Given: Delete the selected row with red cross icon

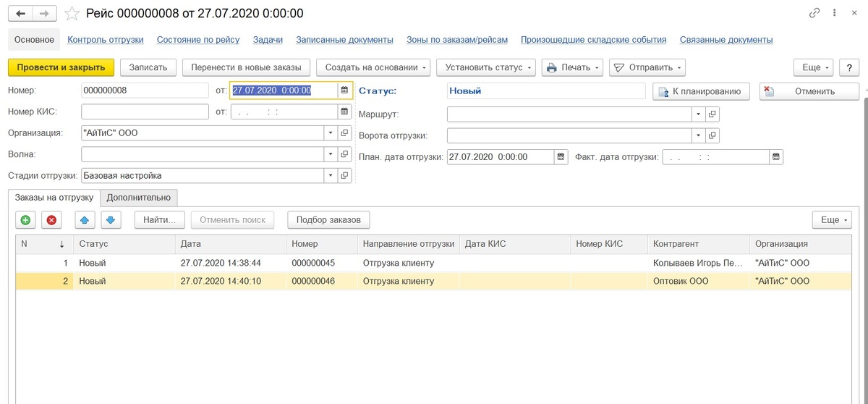Looking at the screenshot, I should pos(51,220).
